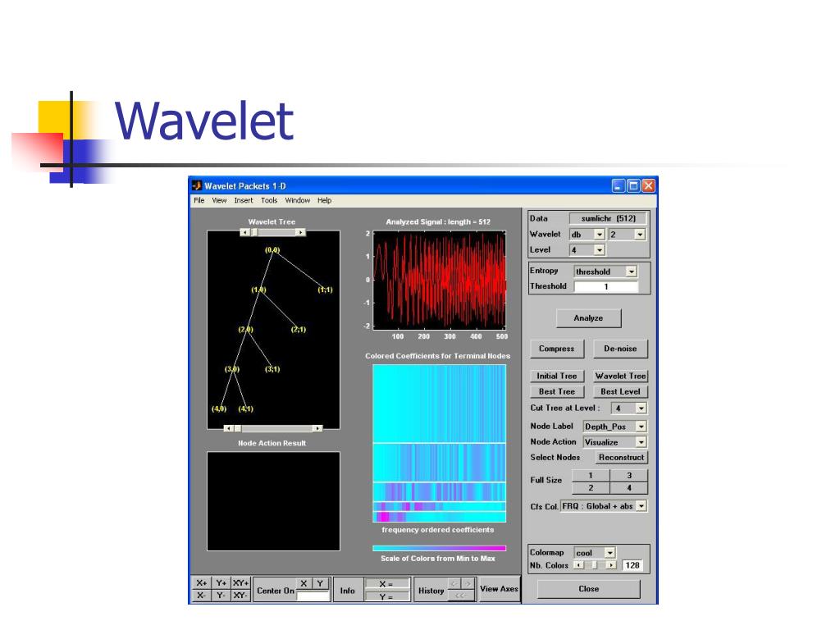Image resolution: width=840 pixels, height=630 pixels.
Task: Click Full Size button 3
Action: [629, 475]
